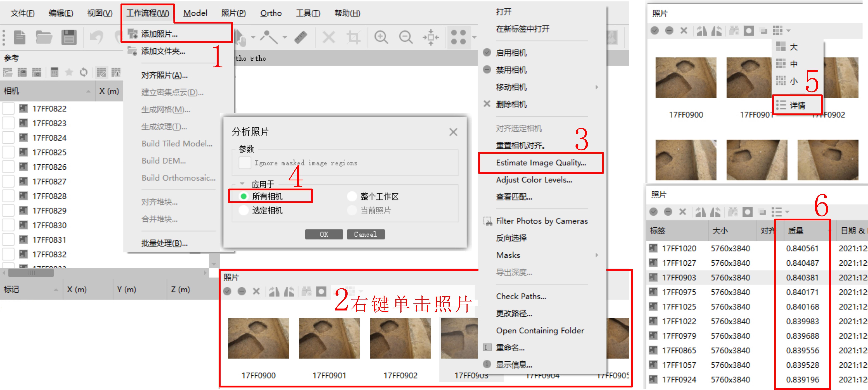Expand the 移动相机 submenu
The width and height of the screenshot is (868, 390).
[x=597, y=87]
